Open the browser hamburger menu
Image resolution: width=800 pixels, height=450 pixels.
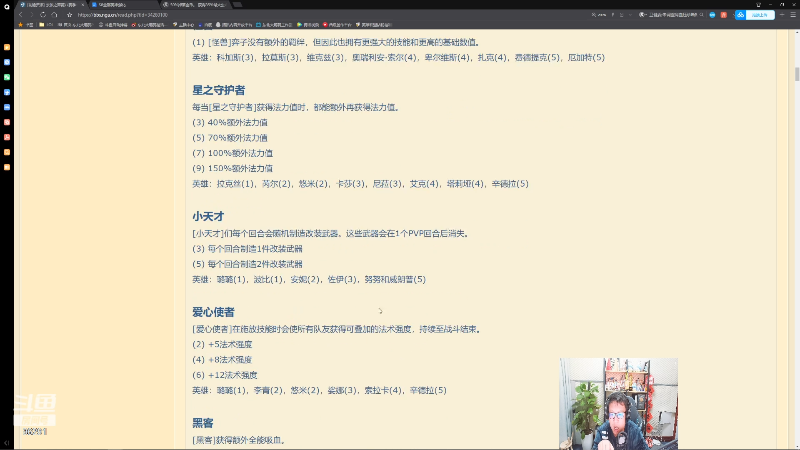(793, 15)
